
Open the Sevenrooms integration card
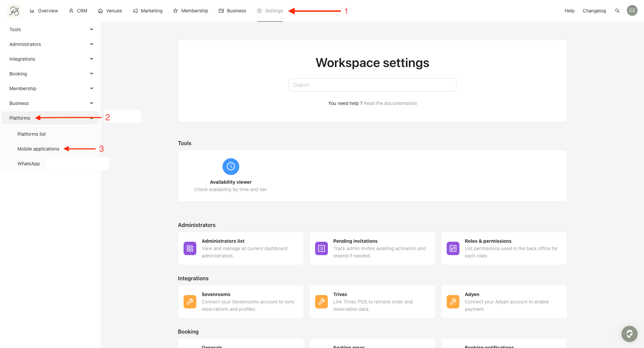[x=241, y=302]
